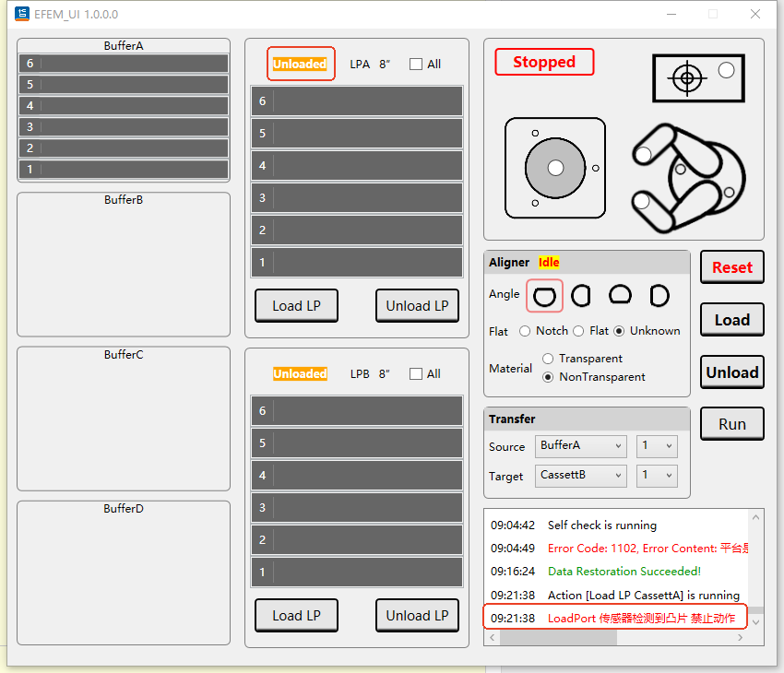This screenshot has width=784, height=673.
Task: Open the Target slot number dropdown
Action: click(x=657, y=475)
